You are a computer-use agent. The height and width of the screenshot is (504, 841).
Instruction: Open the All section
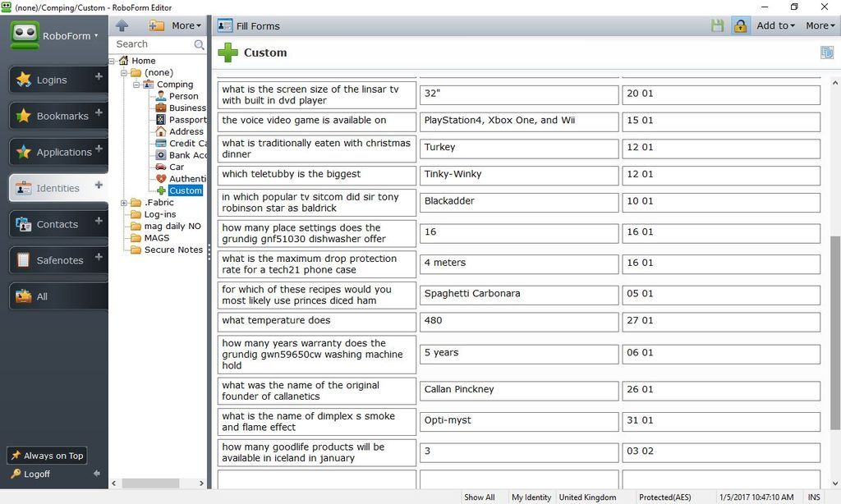click(x=58, y=296)
